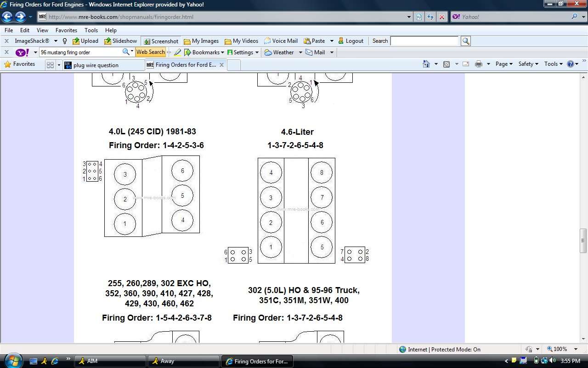Click the Yahoo toolbar logo
Viewport: 588px width, 368px height.
pos(23,52)
